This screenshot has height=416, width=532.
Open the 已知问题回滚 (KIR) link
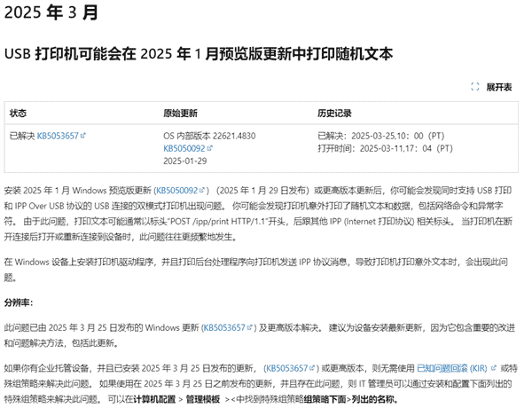coord(454,366)
